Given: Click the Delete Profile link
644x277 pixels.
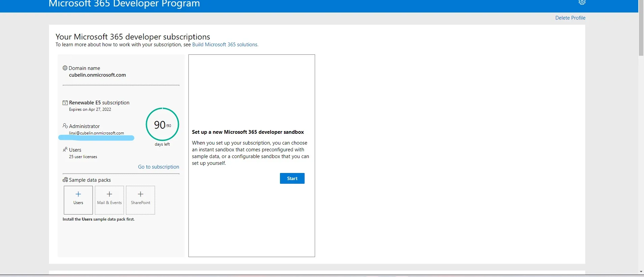Looking at the screenshot, I should point(570,18).
